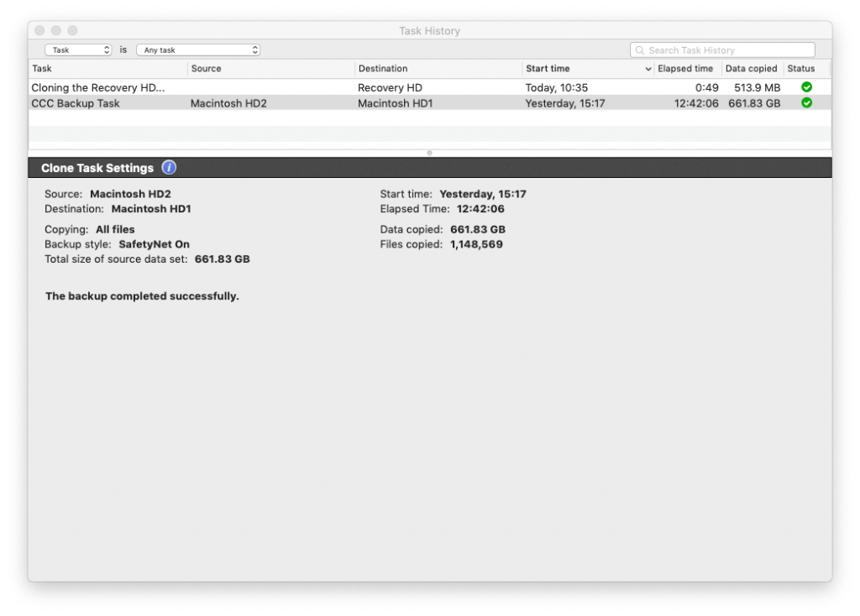Click green status checkmark for Recovery HD row

click(x=806, y=87)
